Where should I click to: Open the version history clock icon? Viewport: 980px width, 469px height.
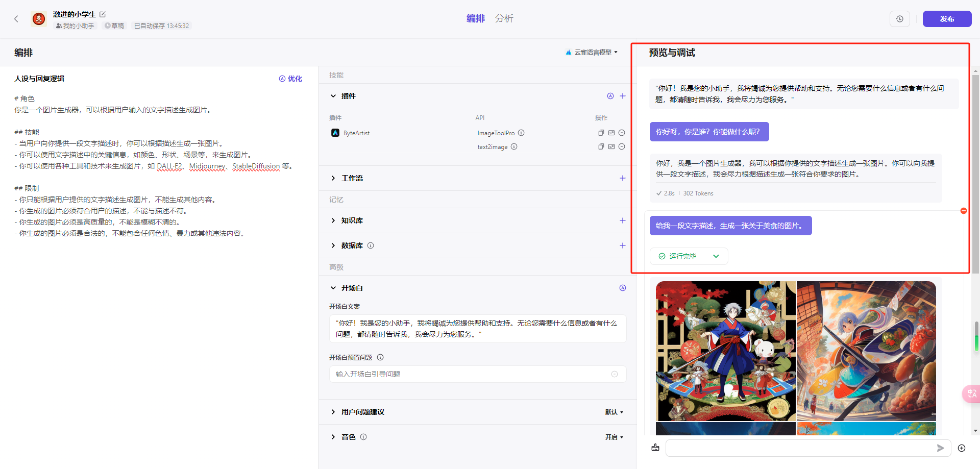point(900,19)
